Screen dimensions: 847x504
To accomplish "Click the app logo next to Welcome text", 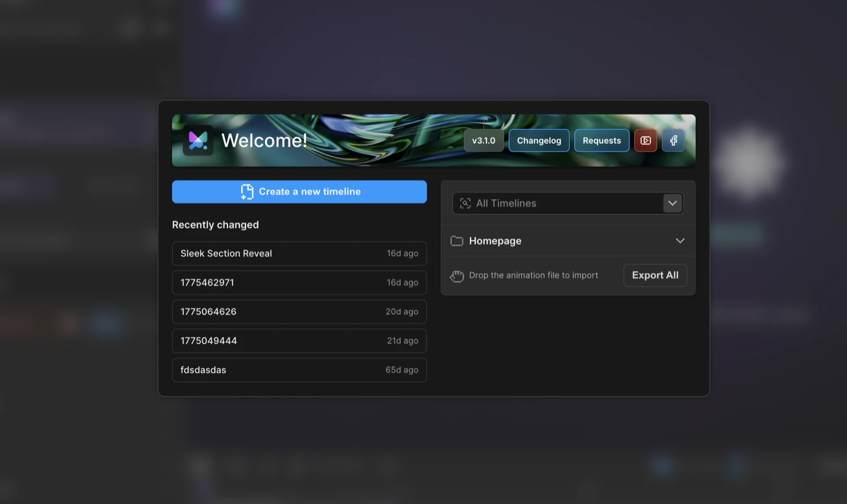I will (x=198, y=141).
